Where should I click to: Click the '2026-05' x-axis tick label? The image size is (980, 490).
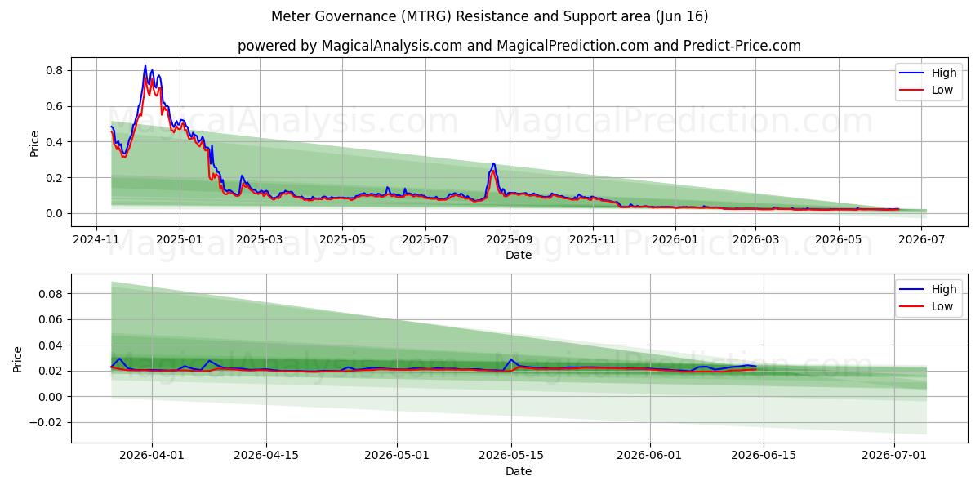coord(839,239)
